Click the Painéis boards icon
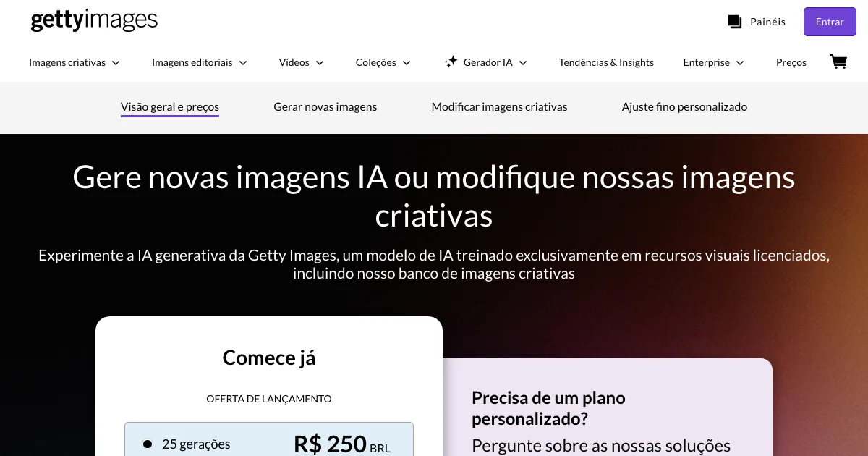Viewport: 868px width, 456px height. point(735,22)
